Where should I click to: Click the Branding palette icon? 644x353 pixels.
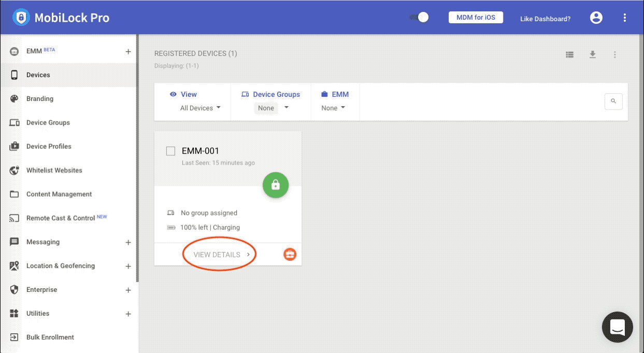point(15,99)
